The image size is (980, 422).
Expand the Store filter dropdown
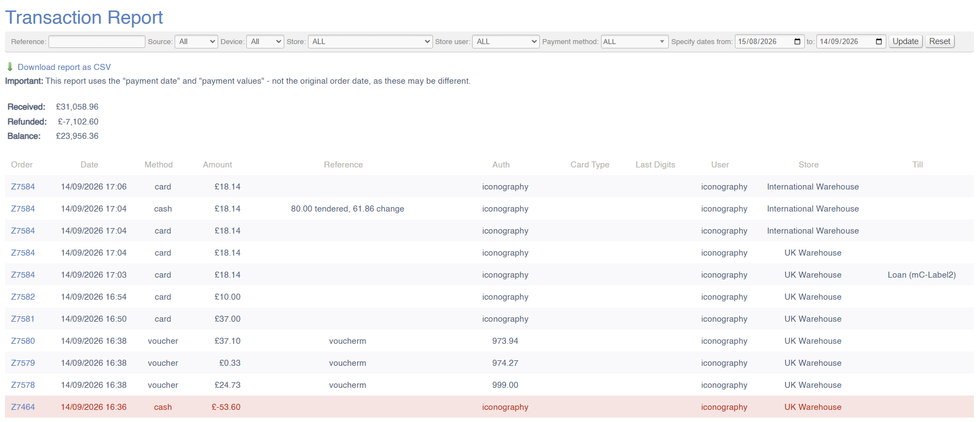[x=370, y=41]
